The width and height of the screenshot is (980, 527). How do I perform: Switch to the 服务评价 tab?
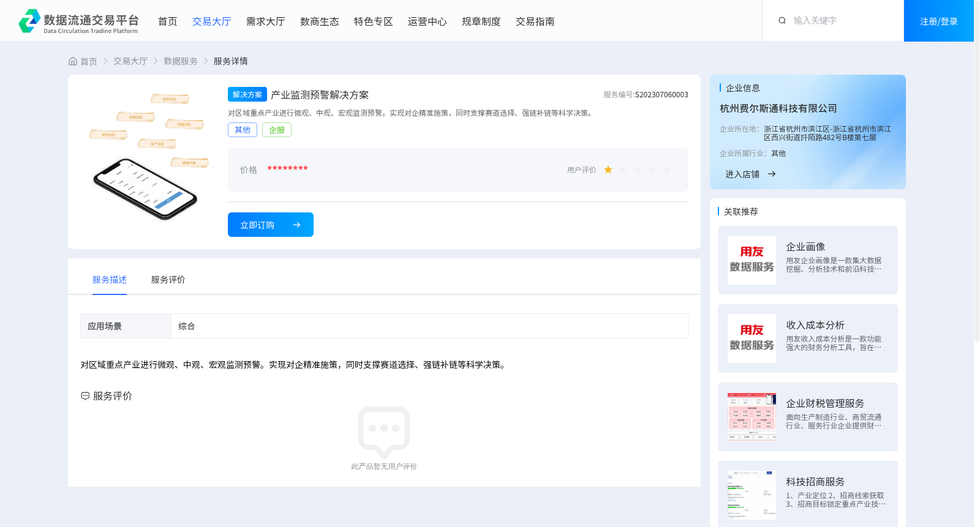[168, 280]
